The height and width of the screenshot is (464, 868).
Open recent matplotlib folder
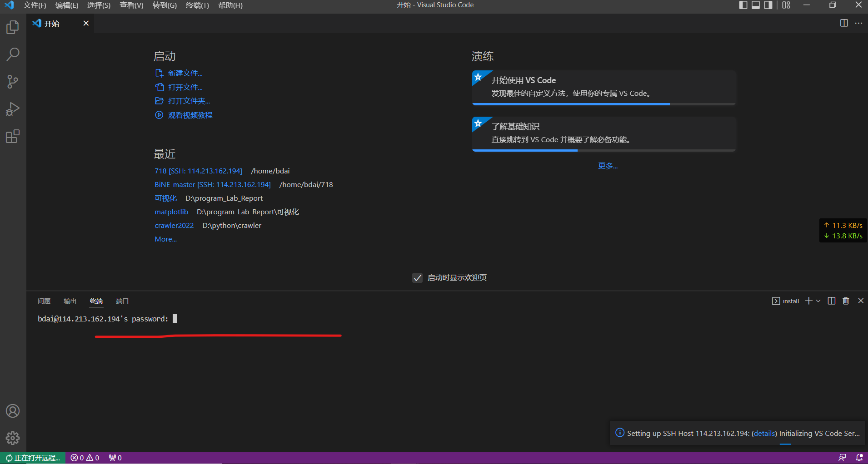pyautogui.click(x=171, y=212)
